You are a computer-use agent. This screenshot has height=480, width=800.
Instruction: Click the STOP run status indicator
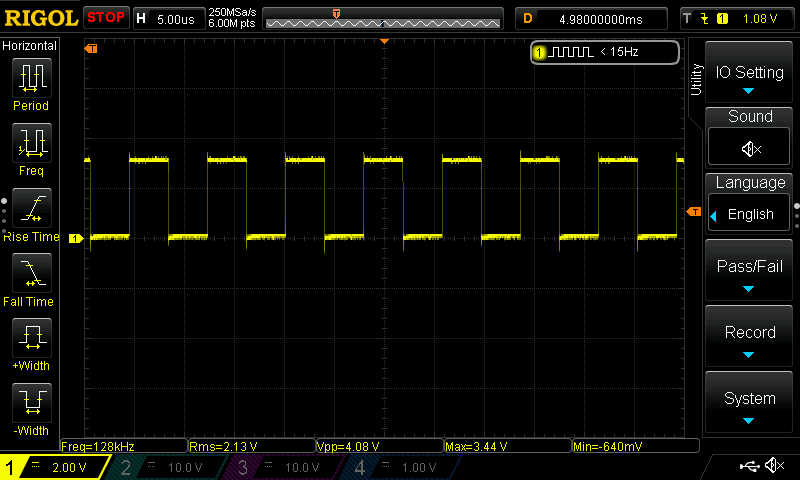[x=106, y=18]
